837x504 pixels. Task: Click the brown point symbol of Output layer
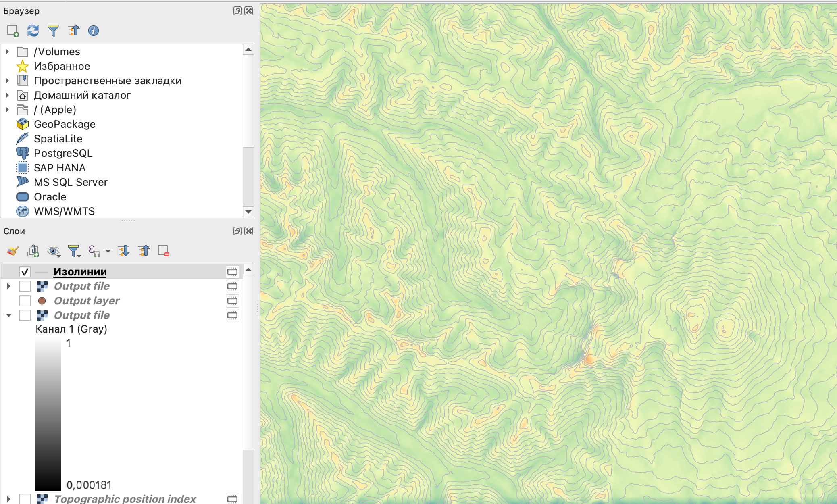tap(42, 301)
